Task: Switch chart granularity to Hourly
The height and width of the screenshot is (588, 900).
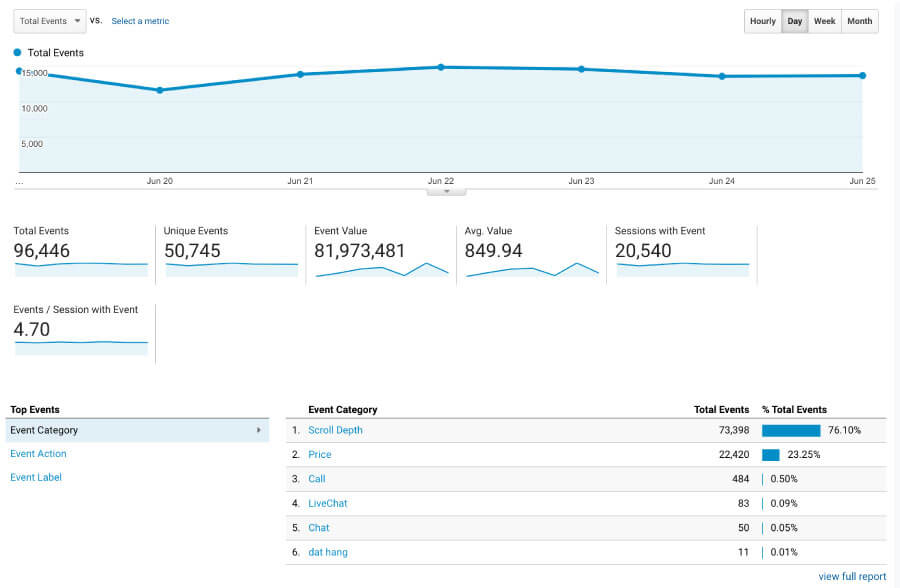Action: [763, 21]
